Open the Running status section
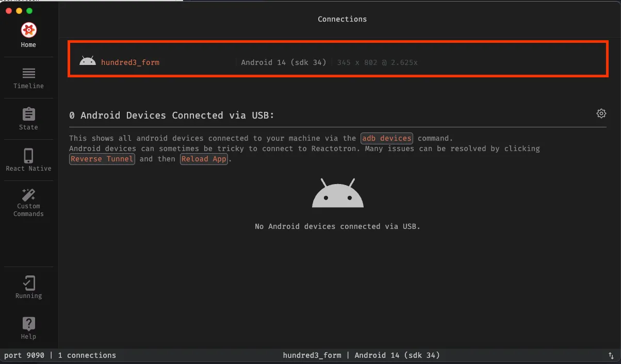 29,288
